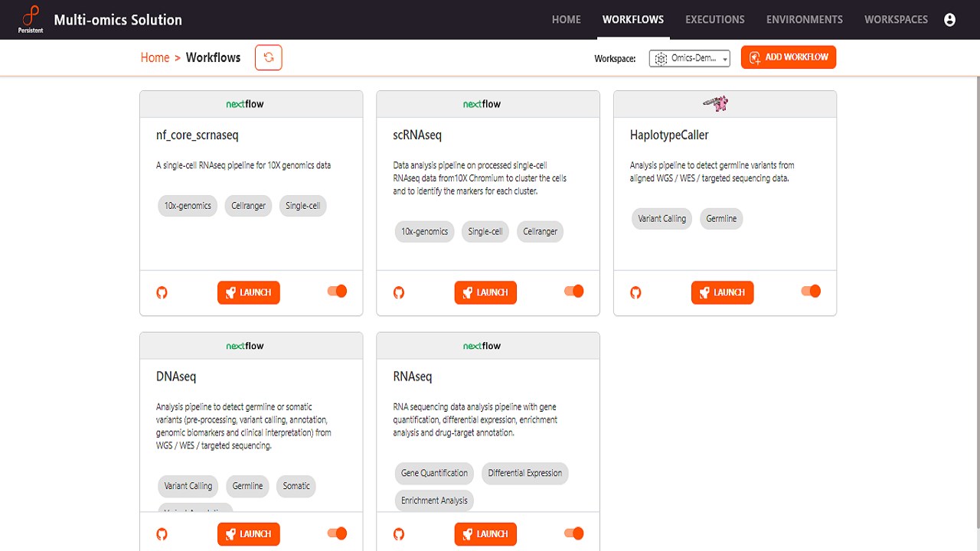Select the WORKFLOWS tab

click(633, 20)
